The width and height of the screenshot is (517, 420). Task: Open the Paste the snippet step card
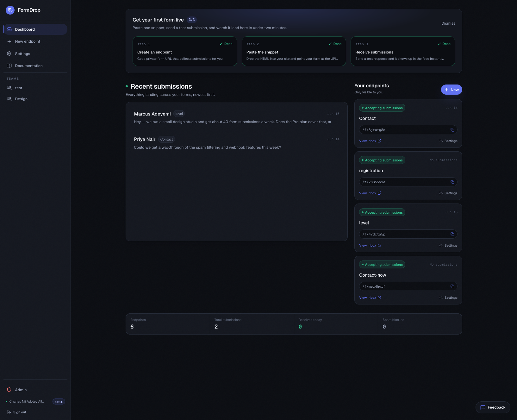[294, 51]
